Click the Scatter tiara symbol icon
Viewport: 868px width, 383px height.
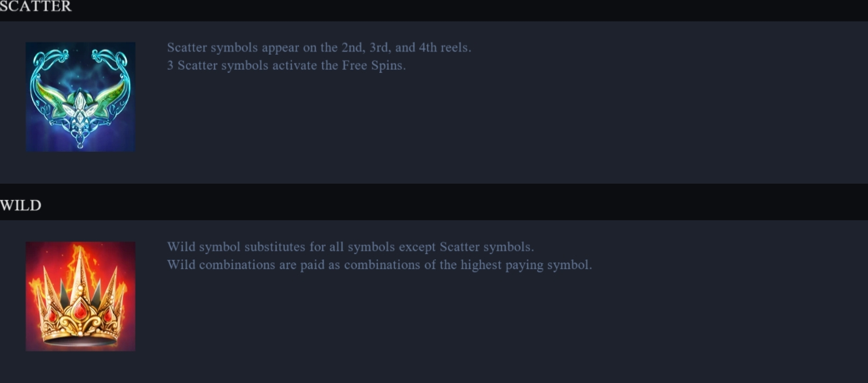click(80, 97)
